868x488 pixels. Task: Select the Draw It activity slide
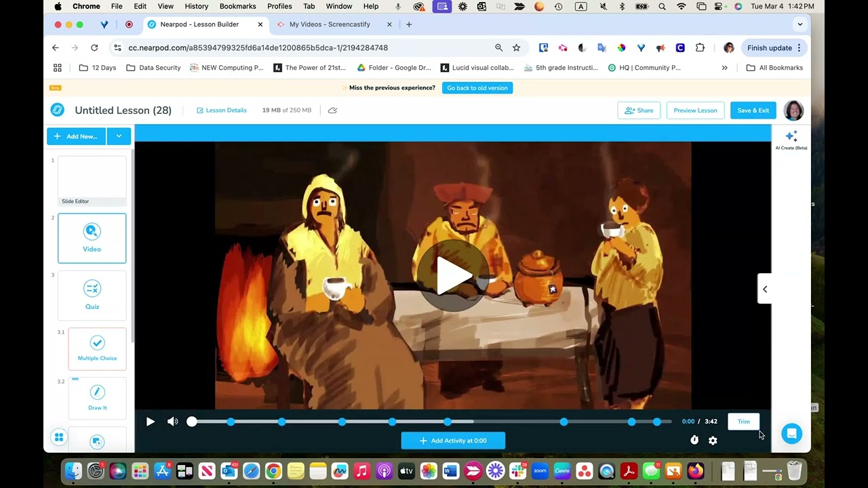click(97, 398)
